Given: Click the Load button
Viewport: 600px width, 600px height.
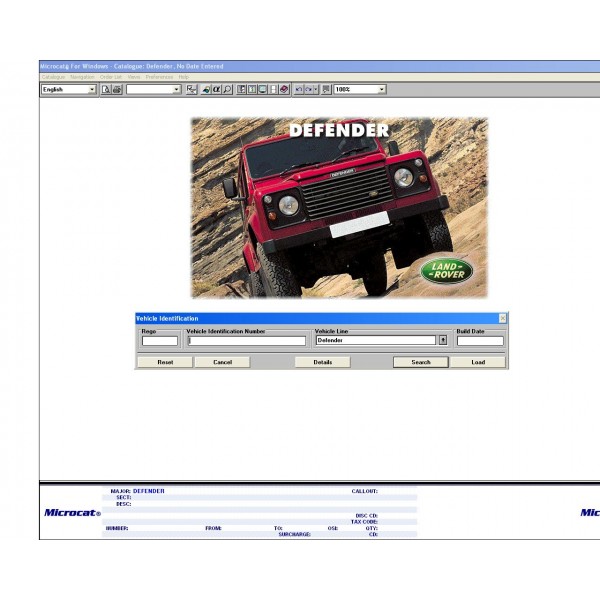Looking at the screenshot, I should (x=478, y=362).
